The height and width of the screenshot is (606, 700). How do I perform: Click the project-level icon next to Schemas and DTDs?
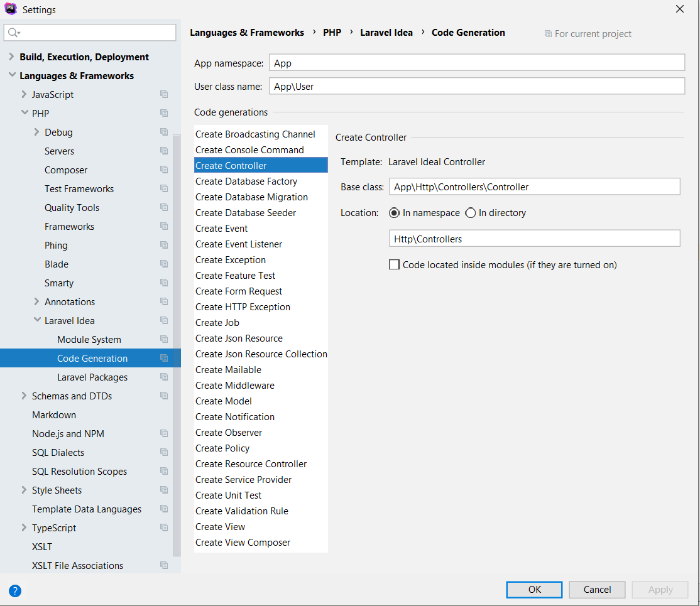[x=164, y=396]
